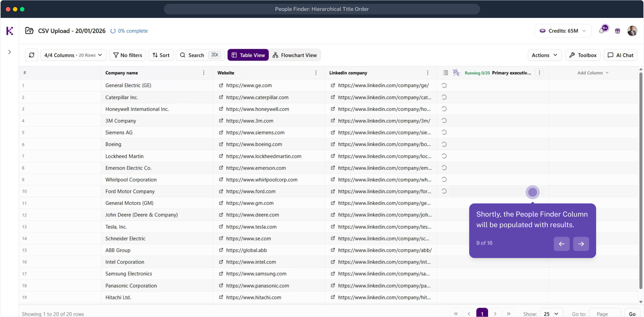The width and height of the screenshot is (644, 317).
Task: Open the No filters button
Action: pyautogui.click(x=128, y=55)
